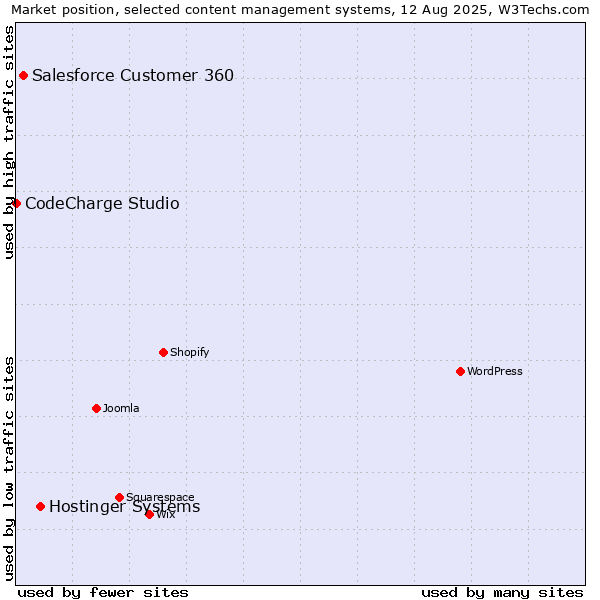Click the 'used by low traffic sites' axis label

[x=8, y=469]
